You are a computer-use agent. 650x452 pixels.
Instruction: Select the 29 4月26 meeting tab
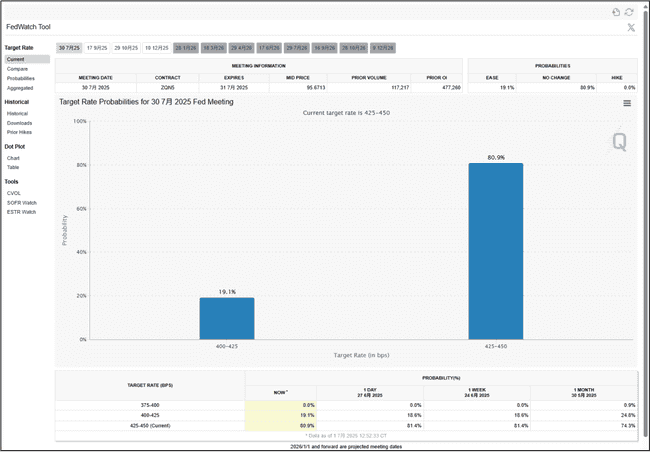tap(241, 48)
